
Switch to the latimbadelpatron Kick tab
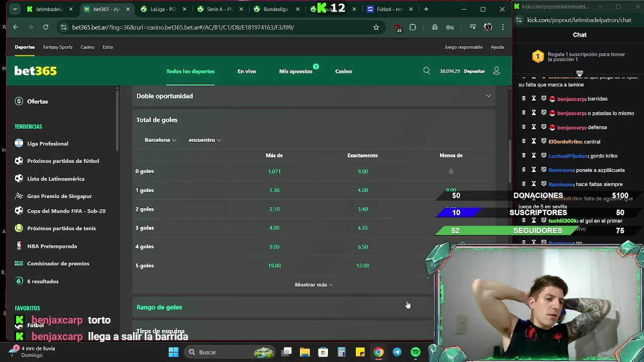49,9
